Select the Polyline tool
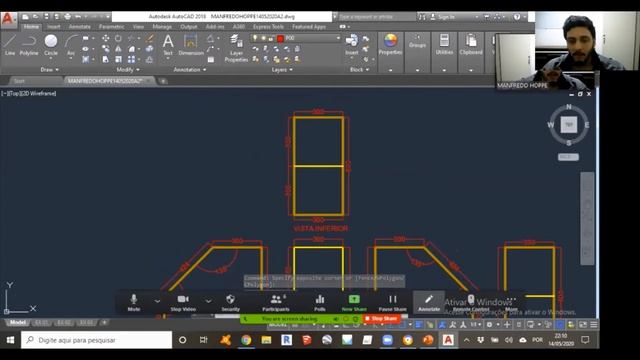640x360 pixels. (x=29, y=45)
